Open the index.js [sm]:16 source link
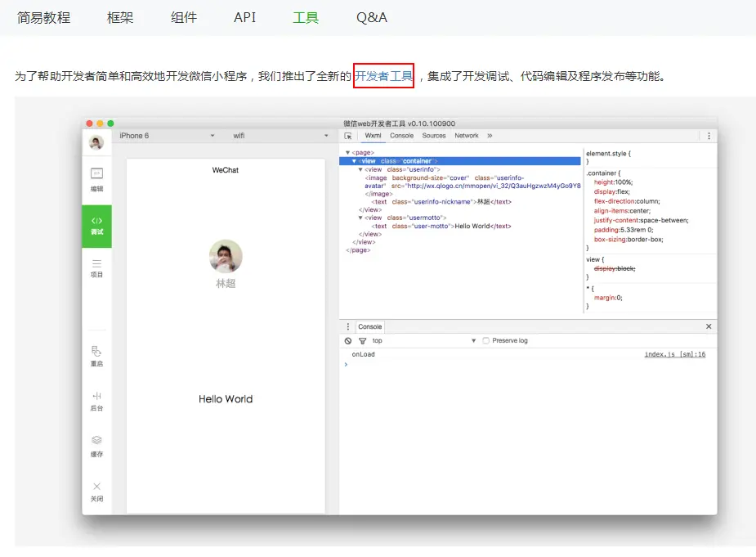Image resolution: width=756 pixels, height=557 pixels. [675, 354]
